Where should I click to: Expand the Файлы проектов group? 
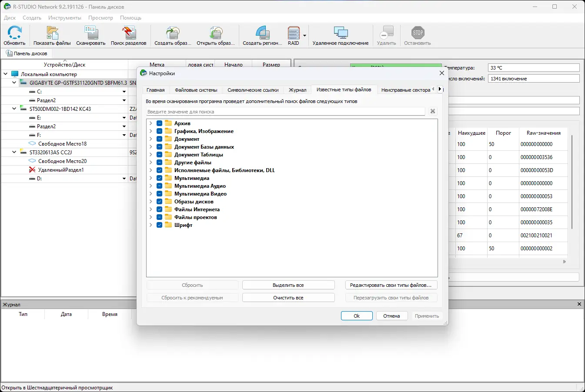click(151, 217)
